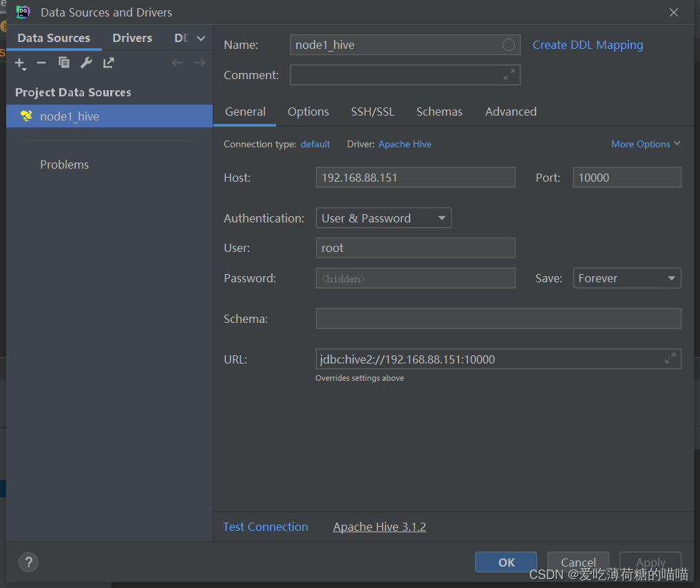Image resolution: width=700 pixels, height=588 pixels.
Task: Click the Hive icon beside node1_hive
Action: click(x=26, y=116)
